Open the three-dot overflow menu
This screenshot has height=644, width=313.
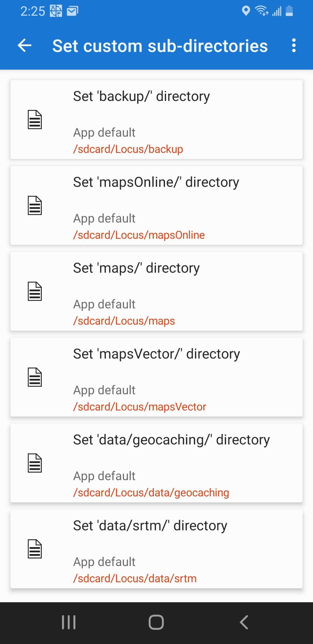tap(294, 46)
